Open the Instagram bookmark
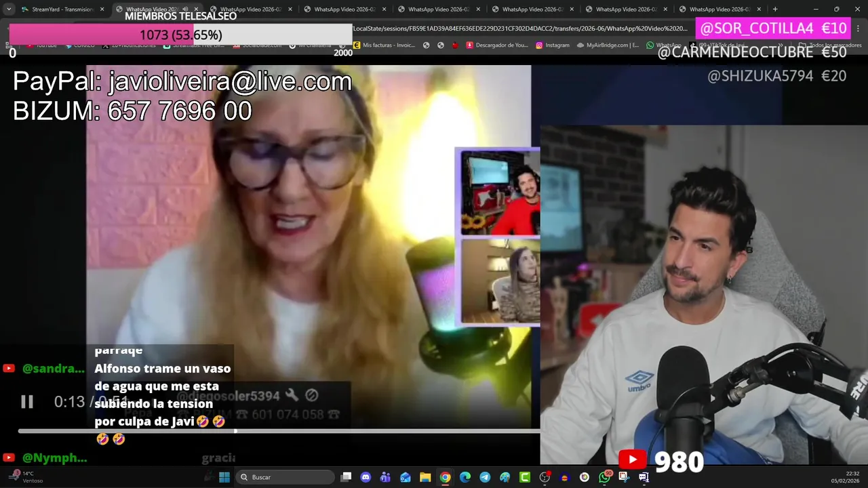Image resolution: width=868 pixels, height=488 pixels. 553,45
